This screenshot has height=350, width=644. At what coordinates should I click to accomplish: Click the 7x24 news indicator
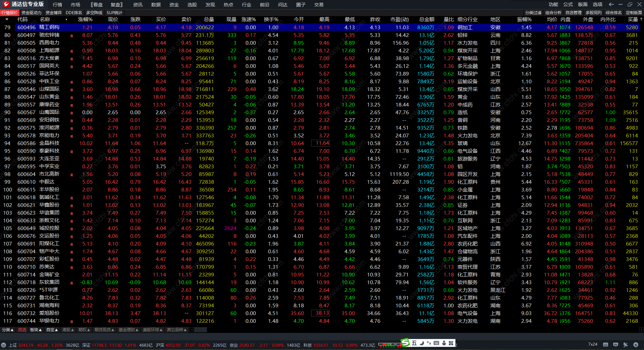click(593, 344)
